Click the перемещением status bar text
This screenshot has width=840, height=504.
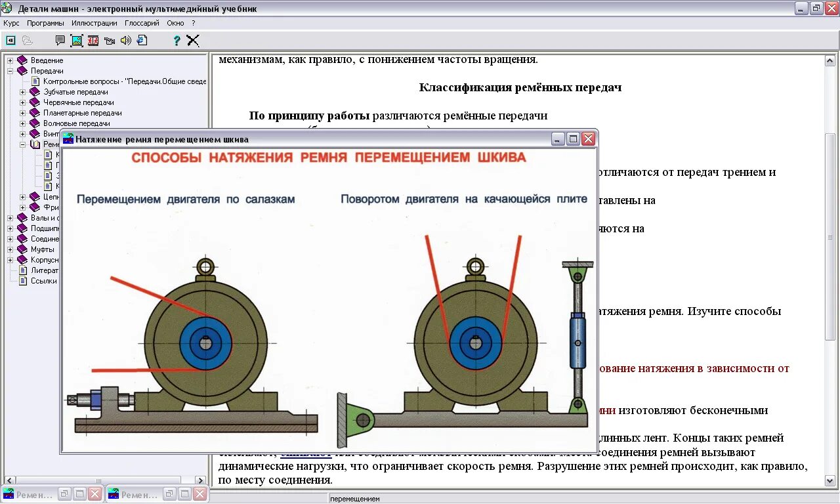tap(355, 499)
